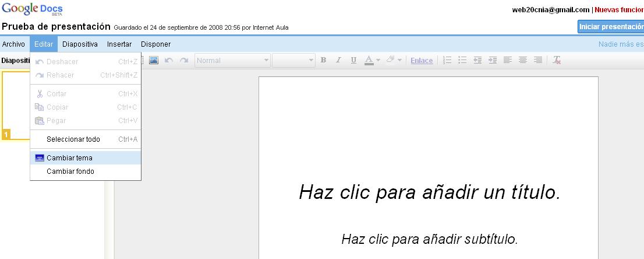Toggle italic text formatting

pos(338,60)
